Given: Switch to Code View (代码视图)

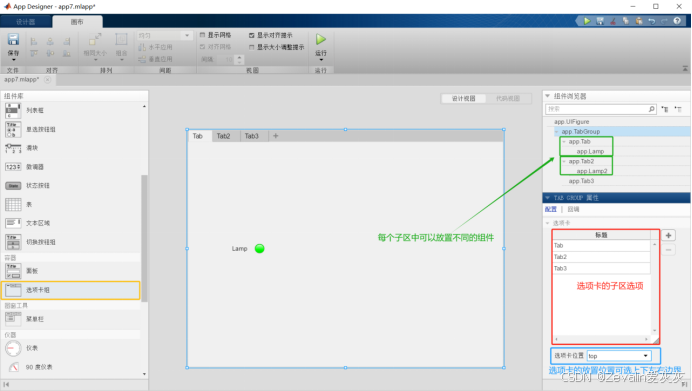Looking at the screenshot, I should pos(508,98).
